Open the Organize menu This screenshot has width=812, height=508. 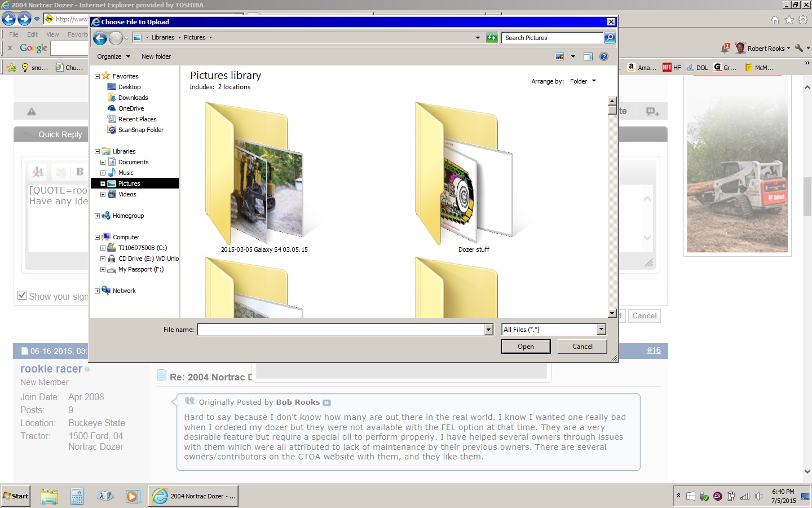click(113, 56)
